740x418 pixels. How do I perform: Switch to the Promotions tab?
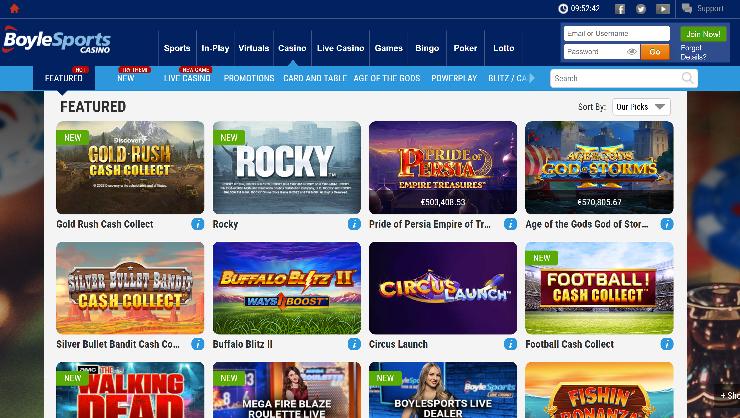[249, 78]
